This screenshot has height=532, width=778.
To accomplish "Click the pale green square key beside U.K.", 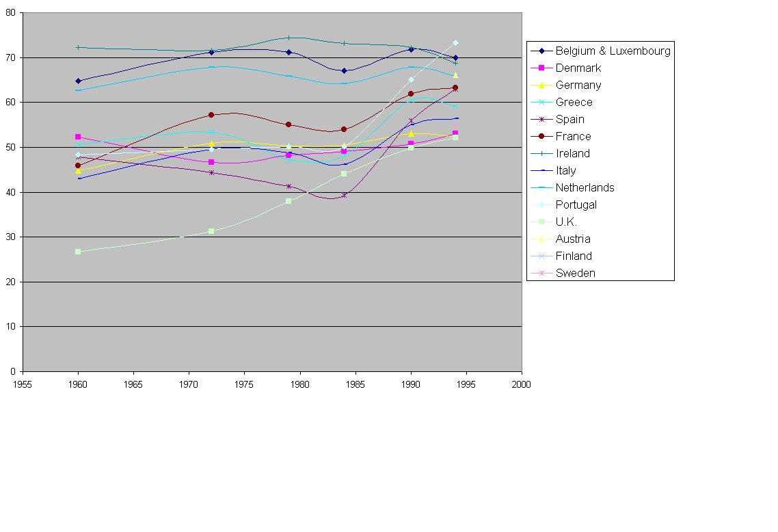I will click(542, 222).
